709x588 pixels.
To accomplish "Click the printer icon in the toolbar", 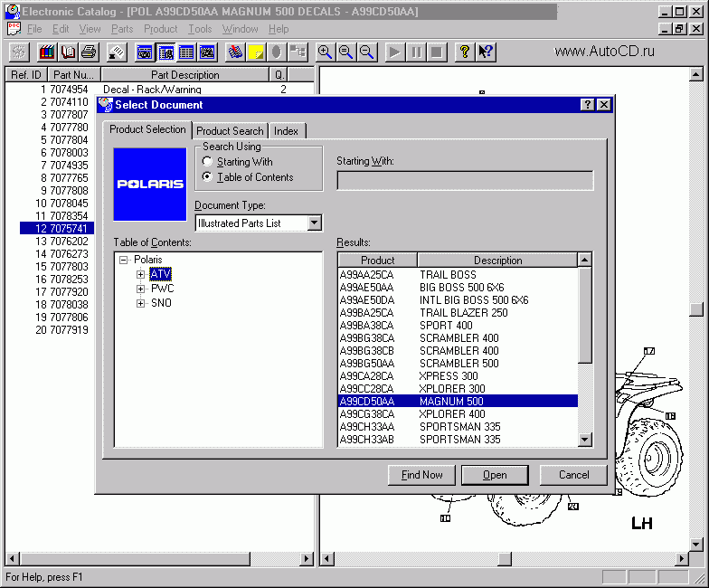I will [89, 52].
